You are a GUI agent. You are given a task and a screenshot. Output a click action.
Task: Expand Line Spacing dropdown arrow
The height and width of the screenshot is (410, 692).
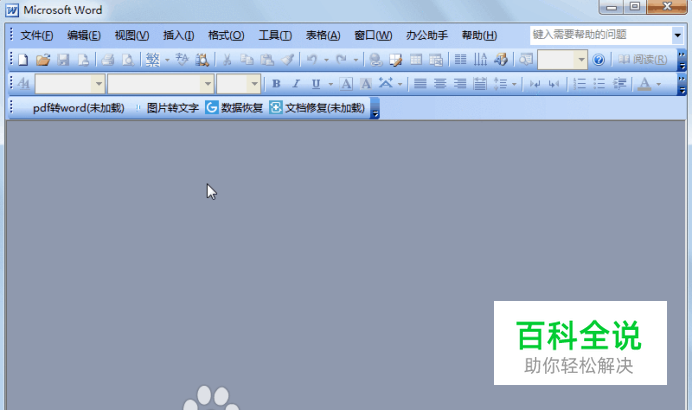(x=514, y=84)
